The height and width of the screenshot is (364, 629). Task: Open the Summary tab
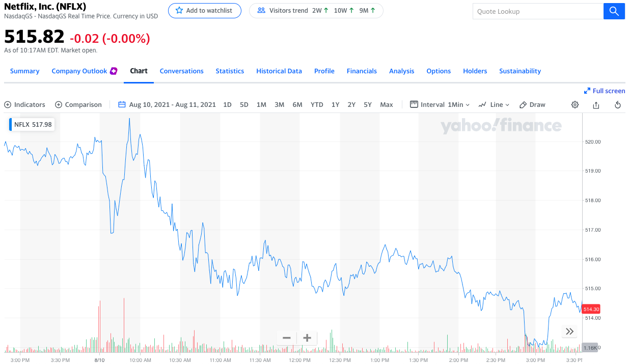tap(24, 71)
